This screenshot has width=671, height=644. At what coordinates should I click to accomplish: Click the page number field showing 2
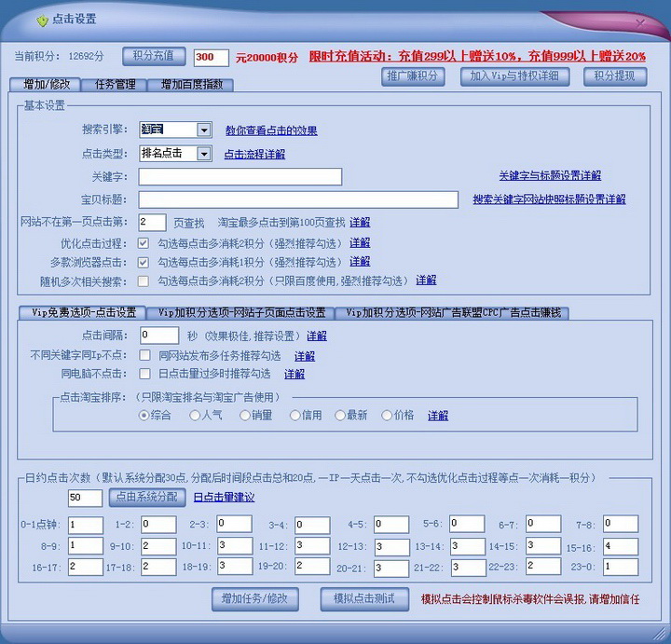point(152,222)
